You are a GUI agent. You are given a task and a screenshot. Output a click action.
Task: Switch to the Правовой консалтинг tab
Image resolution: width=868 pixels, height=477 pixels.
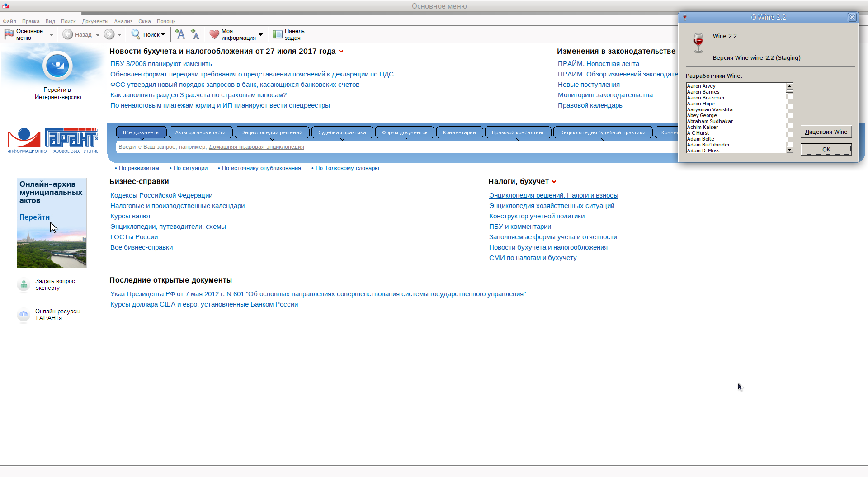[518, 132]
